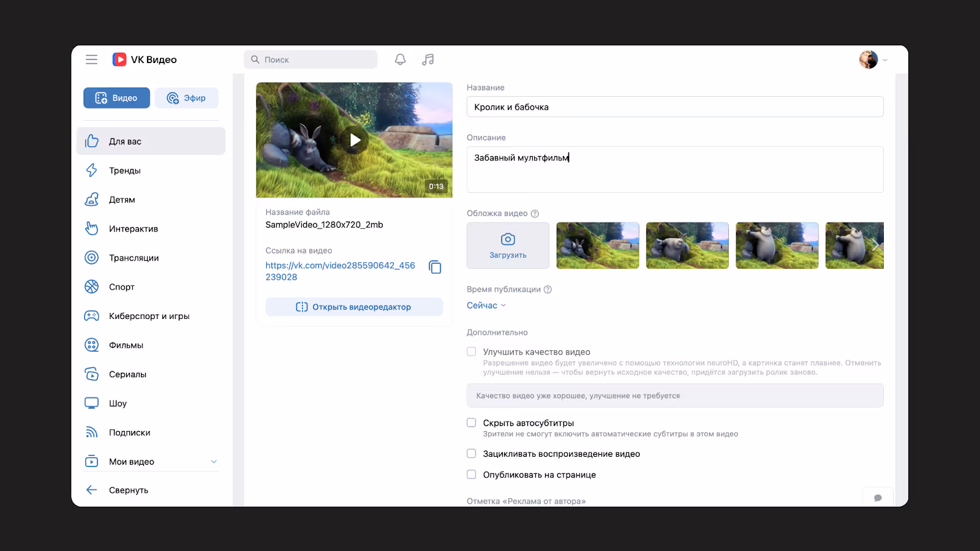This screenshot has width=980, height=551.
Task: Show the Время публикации help icon
Action: 548,290
